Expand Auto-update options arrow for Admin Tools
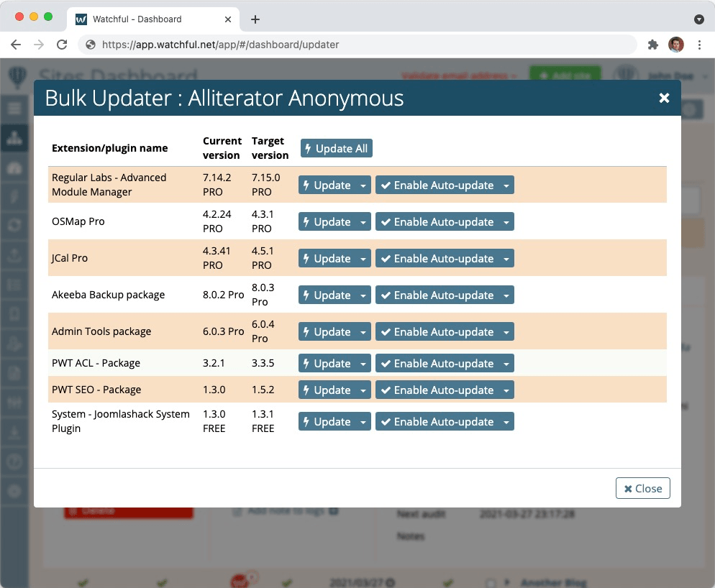The width and height of the screenshot is (715, 588). tap(506, 331)
